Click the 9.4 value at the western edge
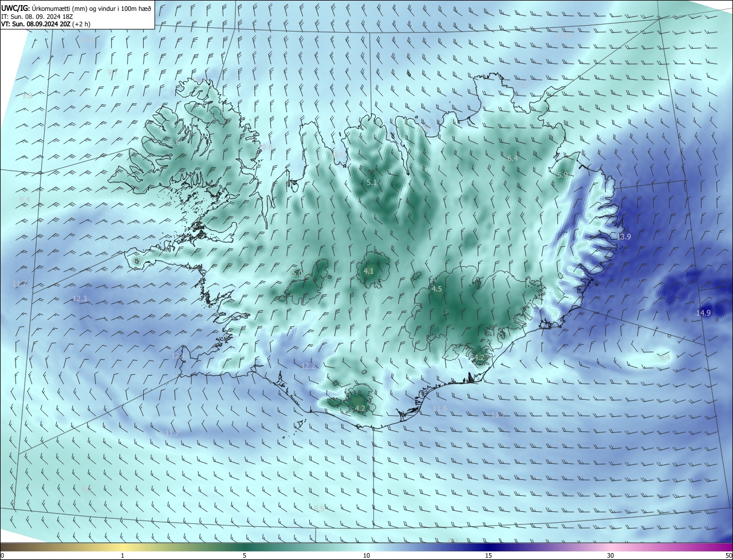Image resolution: width=733 pixels, height=560 pixels. [25, 199]
